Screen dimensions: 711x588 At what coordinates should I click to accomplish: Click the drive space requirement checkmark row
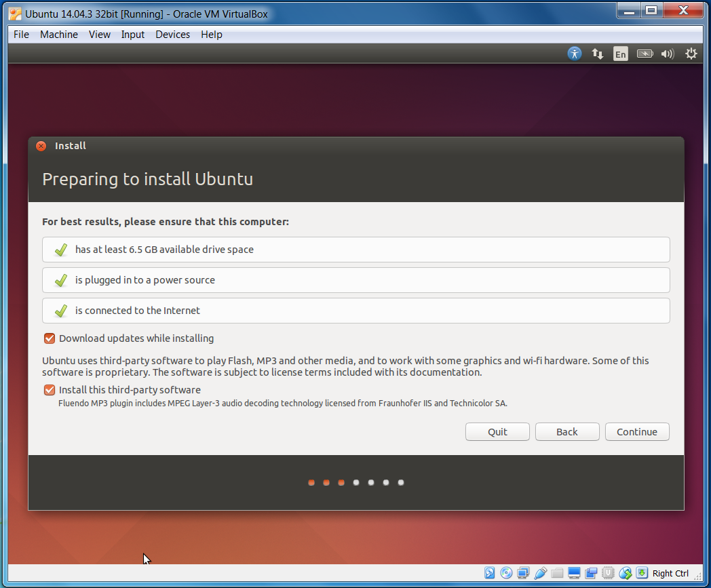(x=355, y=250)
